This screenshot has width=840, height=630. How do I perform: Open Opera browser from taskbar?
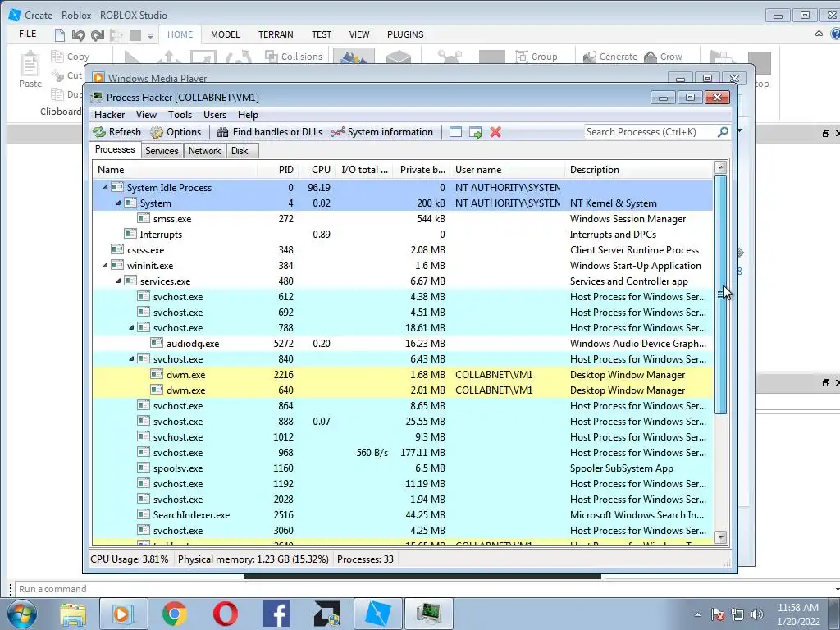point(226,614)
